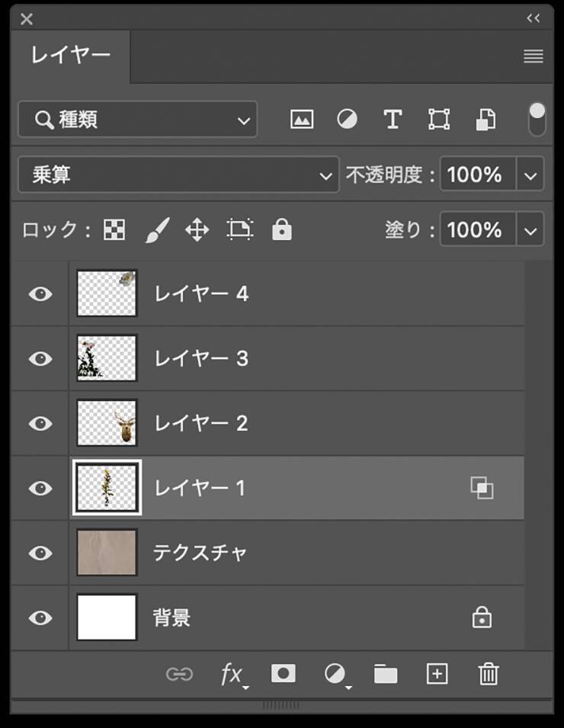Delete layer using the trash icon
The image size is (564, 728).
pyautogui.click(x=488, y=673)
